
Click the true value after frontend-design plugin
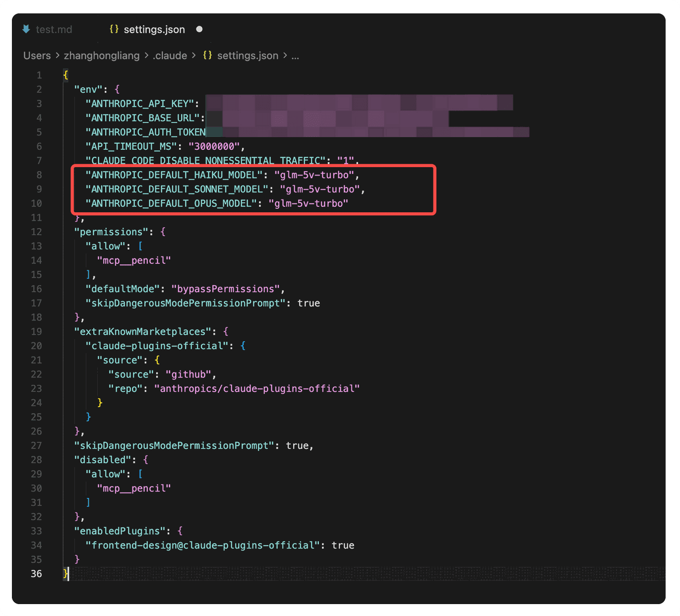pyautogui.click(x=343, y=546)
